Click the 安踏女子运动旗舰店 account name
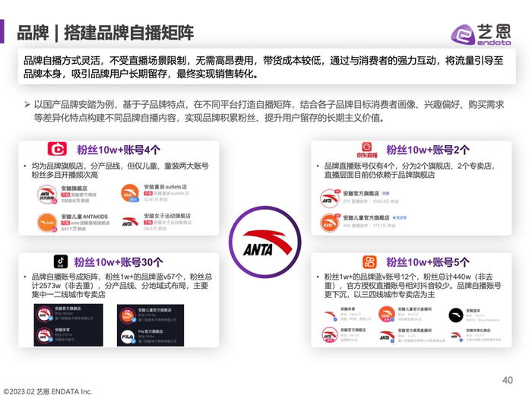Screen dimensions: 532x399 coord(167,216)
